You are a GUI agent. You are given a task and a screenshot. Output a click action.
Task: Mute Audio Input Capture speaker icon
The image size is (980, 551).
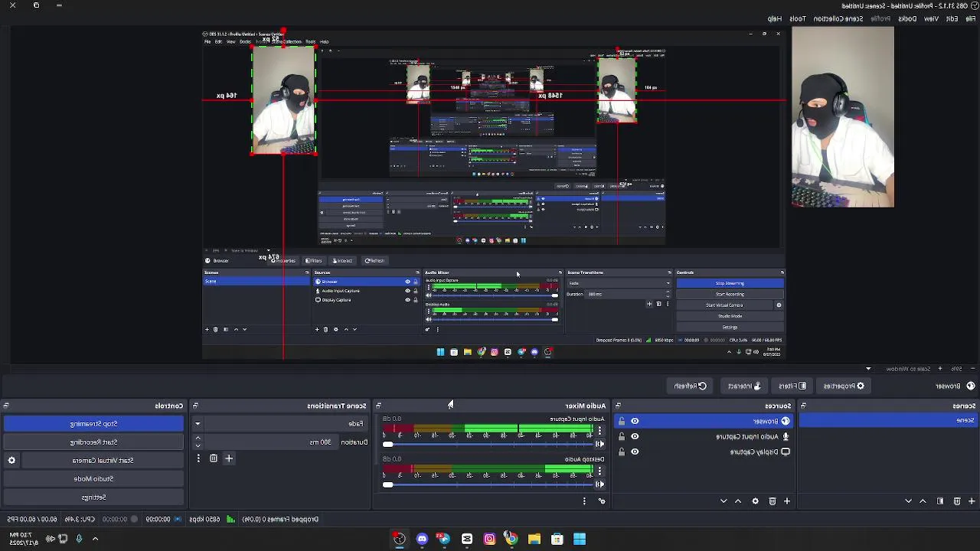coord(600,444)
